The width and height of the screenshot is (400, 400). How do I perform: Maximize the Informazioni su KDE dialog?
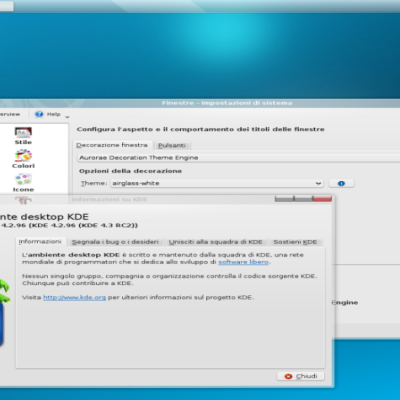pyautogui.click(x=303, y=199)
